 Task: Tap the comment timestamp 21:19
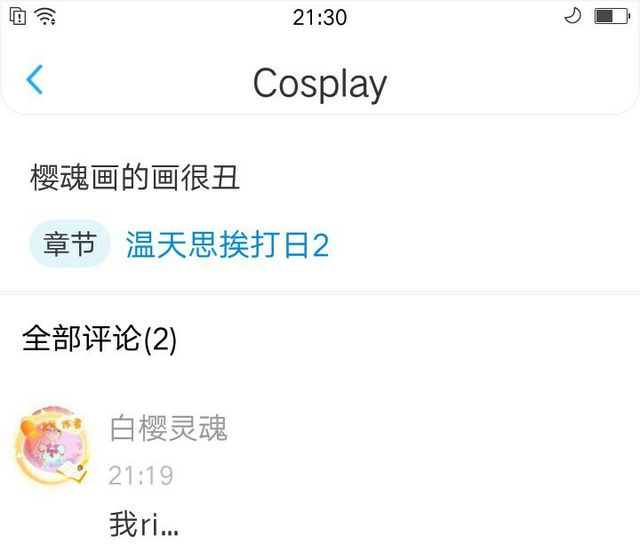[141, 476]
